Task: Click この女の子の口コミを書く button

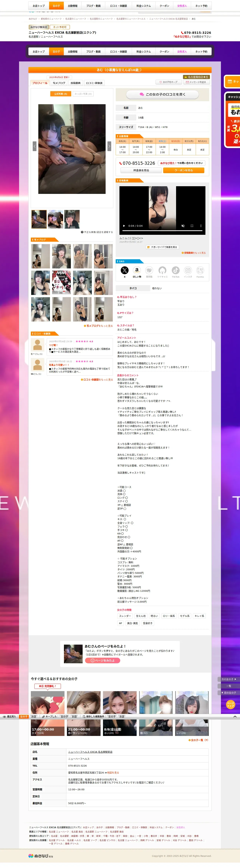Action: (x=162, y=94)
